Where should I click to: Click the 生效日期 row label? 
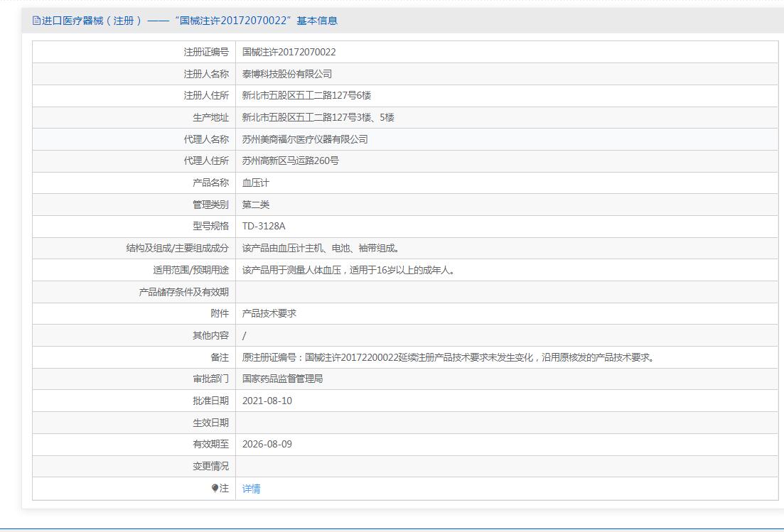coord(210,423)
